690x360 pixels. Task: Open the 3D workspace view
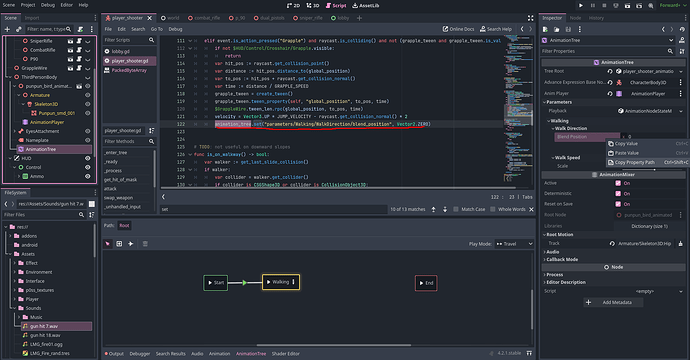click(312, 5)
